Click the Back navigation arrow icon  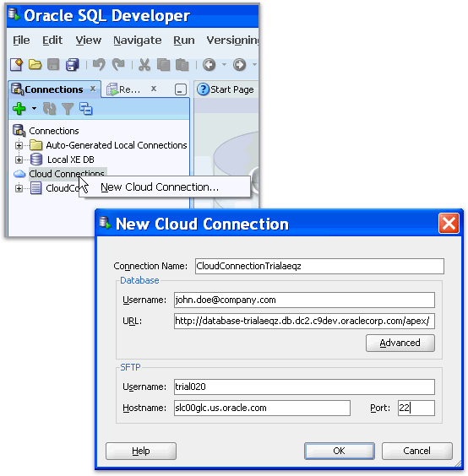tap(210, 65)
